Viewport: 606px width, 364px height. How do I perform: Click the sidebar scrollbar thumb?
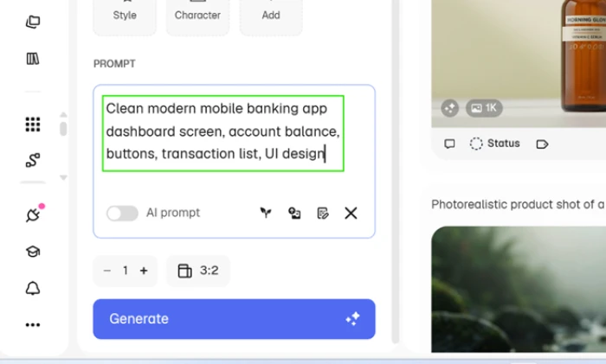click(63, 129)
